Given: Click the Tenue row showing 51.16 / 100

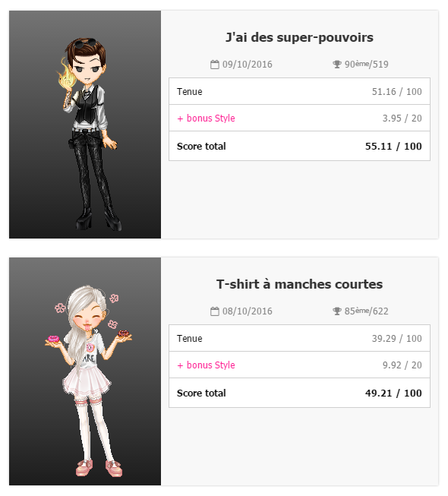Looking at the screenshot, I should tap(299, 91).
